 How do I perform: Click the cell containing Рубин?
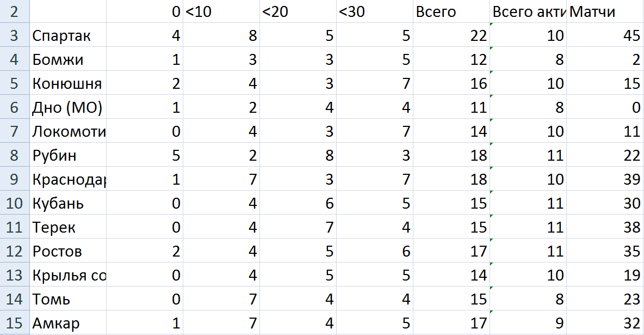[x=68, y=156]
